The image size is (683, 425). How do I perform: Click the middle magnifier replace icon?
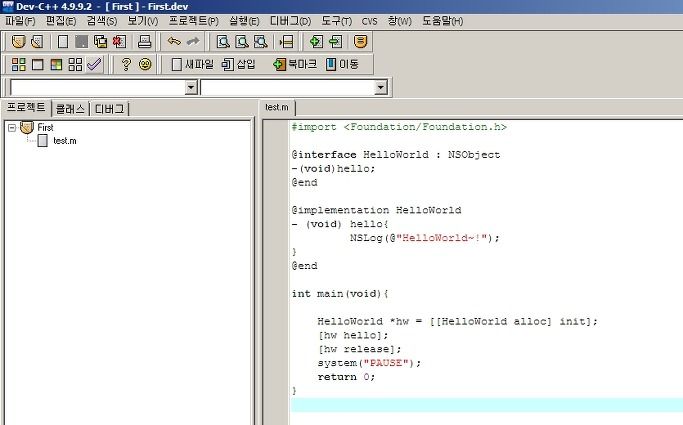point(242,41)
